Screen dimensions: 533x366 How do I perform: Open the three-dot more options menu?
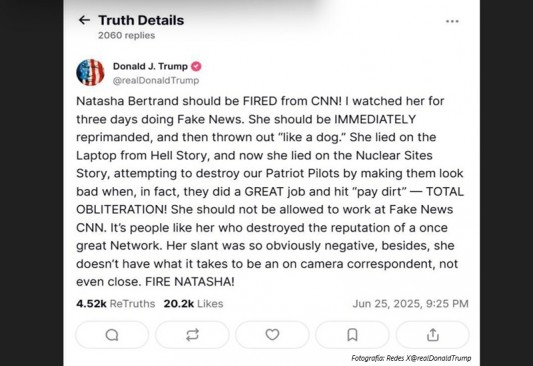click(452, 21)
